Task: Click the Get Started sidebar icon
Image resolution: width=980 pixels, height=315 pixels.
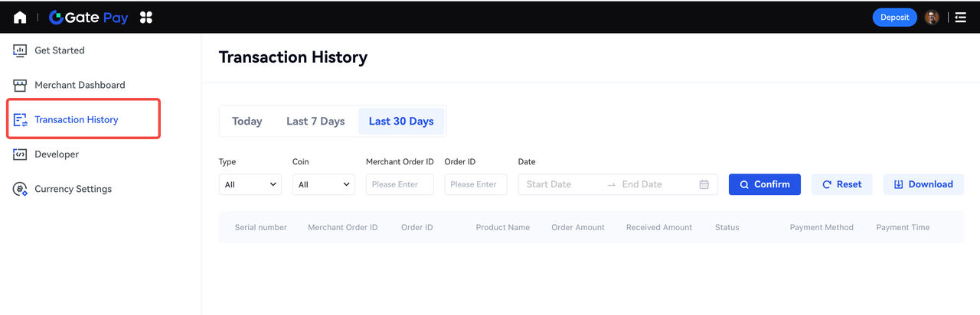Action: (x=20, y=50)
